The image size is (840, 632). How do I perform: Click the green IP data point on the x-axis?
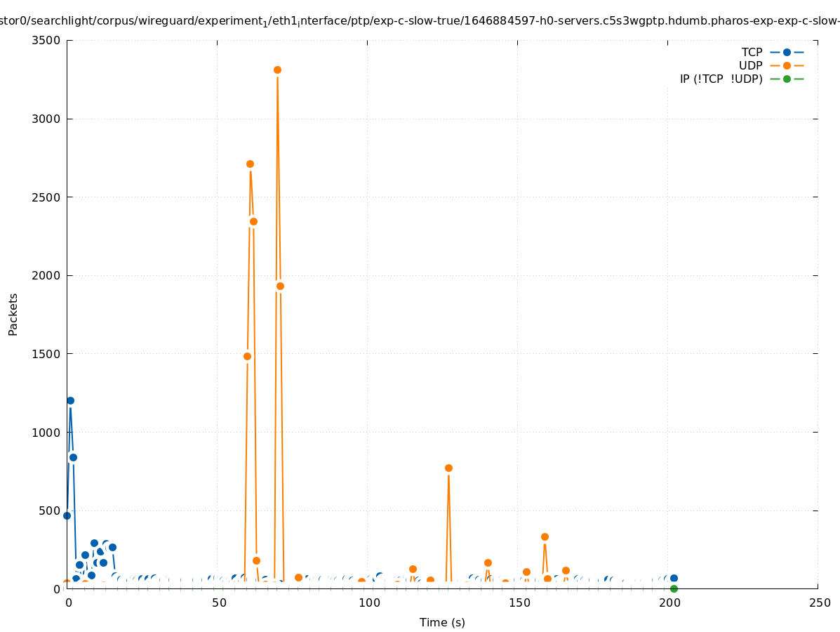674,588
